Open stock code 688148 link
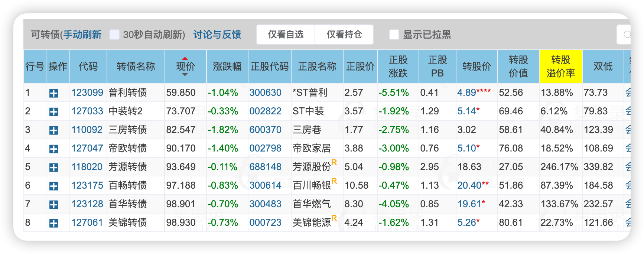The image size is (644, 254). pos(266,167)
